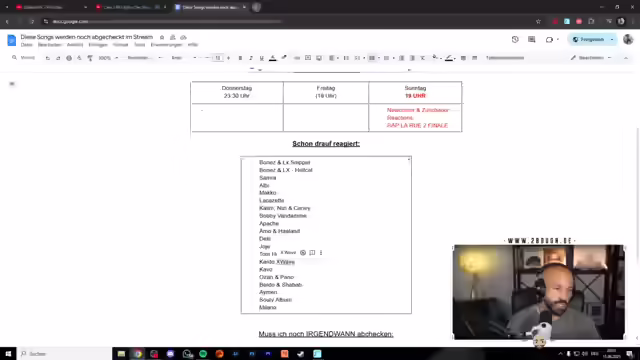Viewport: 640px width, 360px height.
Task: Open zoom level dropdown
Action: (108, 58)
